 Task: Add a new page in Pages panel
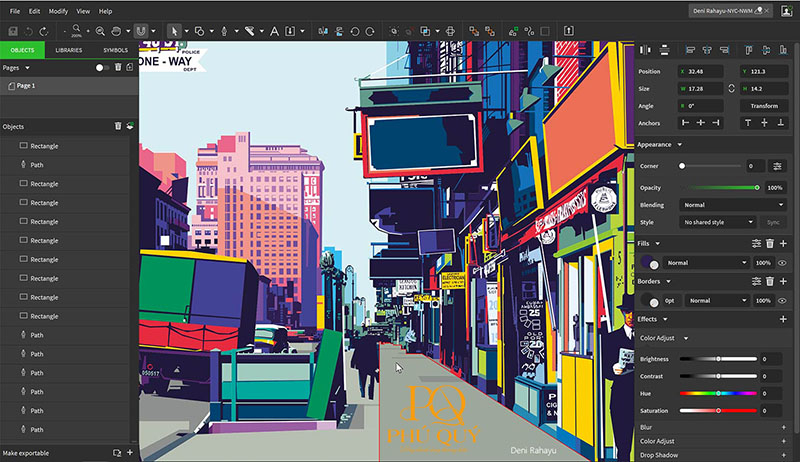[130, 68]
